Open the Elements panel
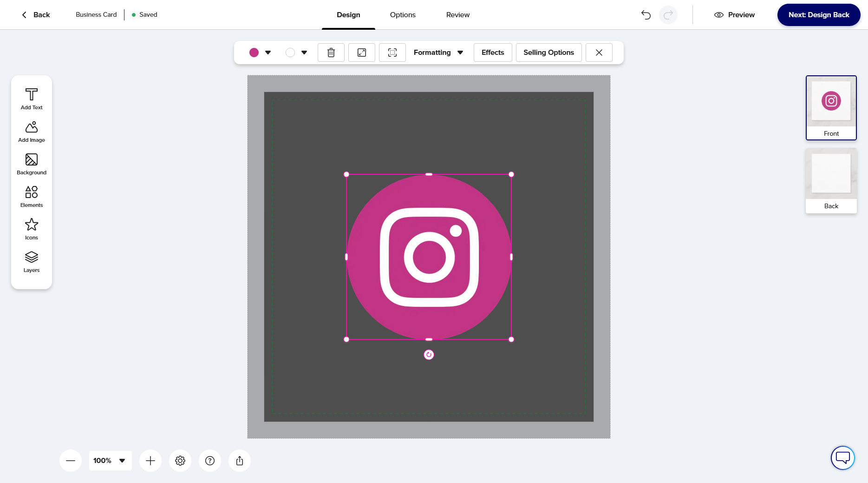868x483 pixels. [32, 197]
